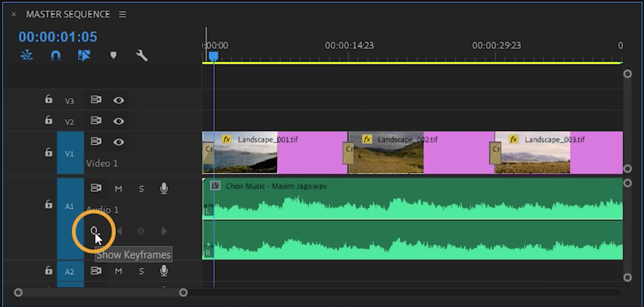The image size is (644, 307).
Task: Click time ruler at 00:00:29:23
Action: (496, 45)
